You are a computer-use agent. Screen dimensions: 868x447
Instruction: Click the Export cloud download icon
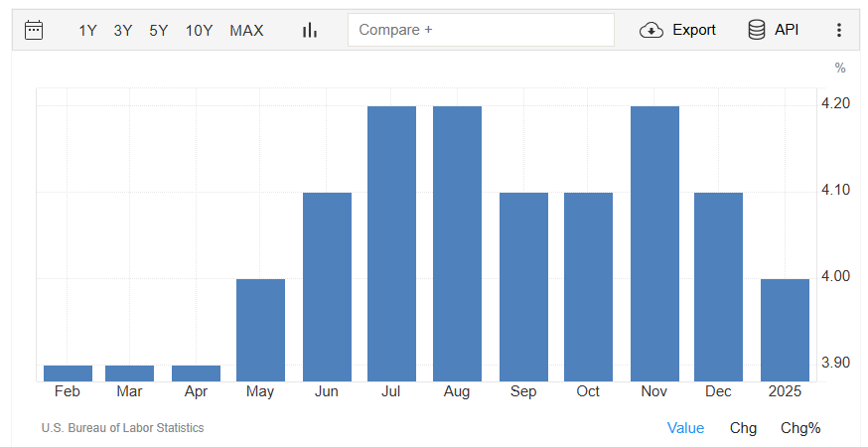point(651,30)
